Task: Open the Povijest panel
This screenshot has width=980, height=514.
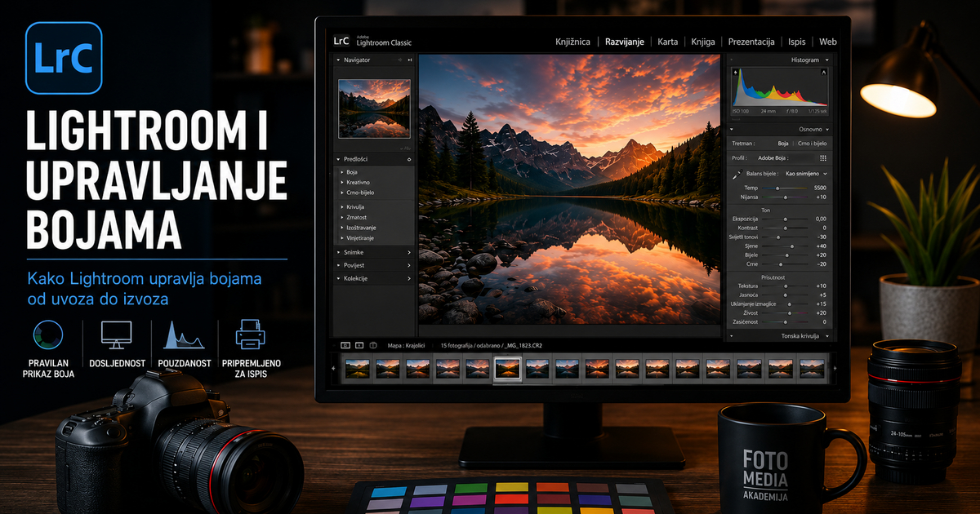Action: click(x=375, y=265)
